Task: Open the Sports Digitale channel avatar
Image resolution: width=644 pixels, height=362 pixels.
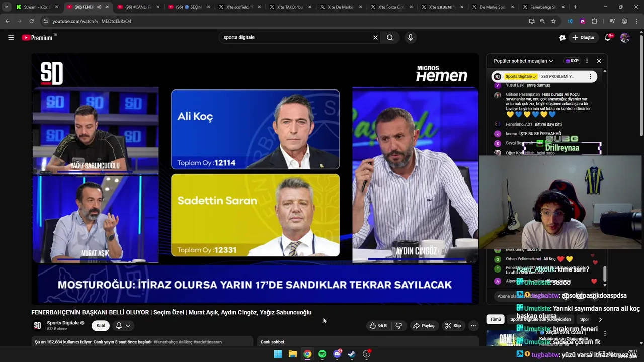Action: 37,325
